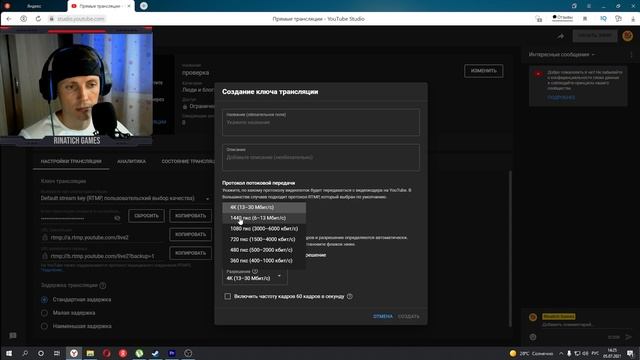This screenshot has height=360, width=640.
Task: Copy the stream key with Копировать
Action: click(190, 216)
